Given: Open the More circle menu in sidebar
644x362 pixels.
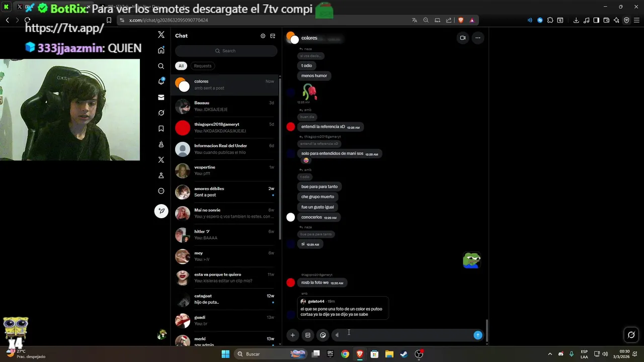Looking at the screenshot, I should pyautogui.click(x=161, y=191).
